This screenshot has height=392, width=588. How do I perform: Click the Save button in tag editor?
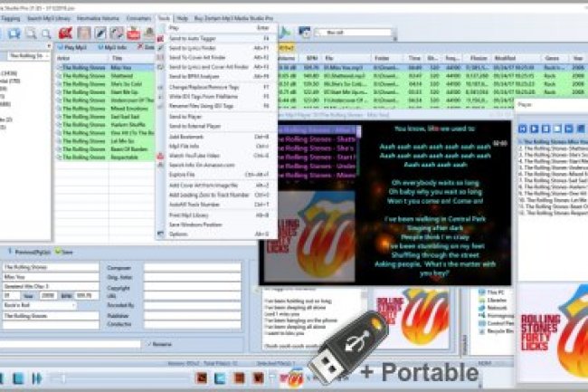[x=67, y=253]
